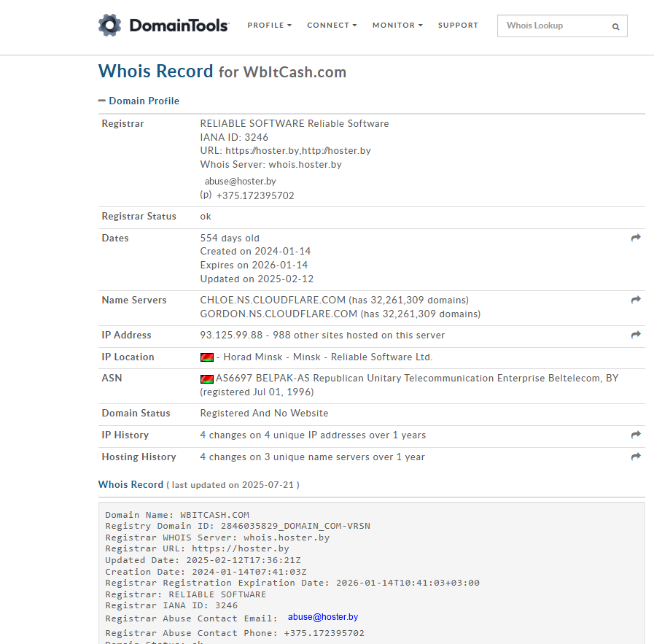Click the Domain Name: WBITCASH.COM line
This screenshot has height=644, width=654.
(x=177, y=515)
